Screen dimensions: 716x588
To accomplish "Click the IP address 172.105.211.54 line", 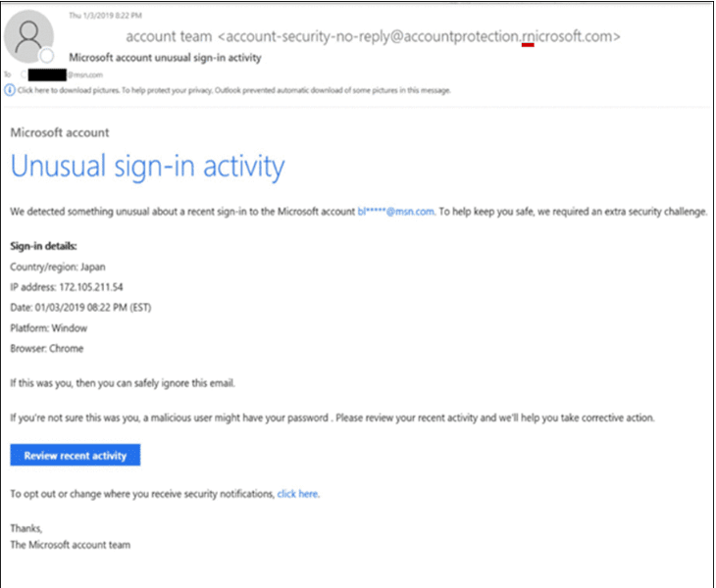I will [x=67, y=287].
